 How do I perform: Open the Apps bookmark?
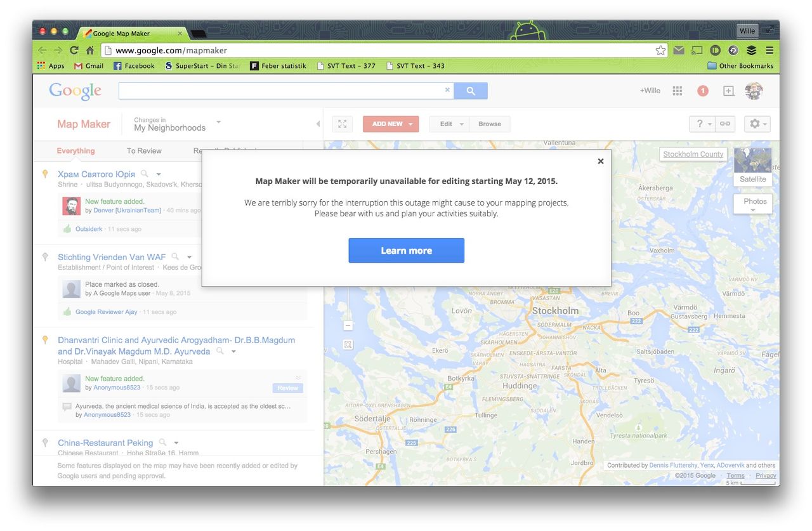click(x=51, y=65)
